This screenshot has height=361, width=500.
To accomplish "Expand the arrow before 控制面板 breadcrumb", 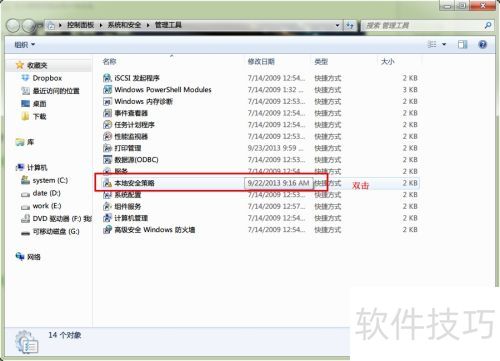I will [60, 25].
